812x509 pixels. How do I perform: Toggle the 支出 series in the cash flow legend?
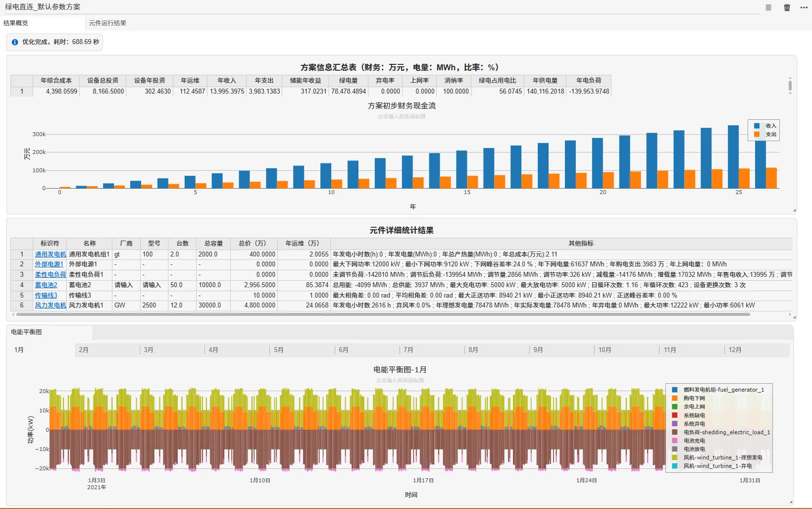(x=765, y=134)
